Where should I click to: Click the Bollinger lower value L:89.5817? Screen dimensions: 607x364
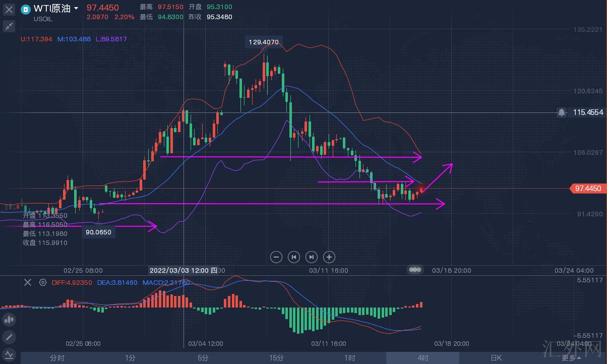click(111, 39)
